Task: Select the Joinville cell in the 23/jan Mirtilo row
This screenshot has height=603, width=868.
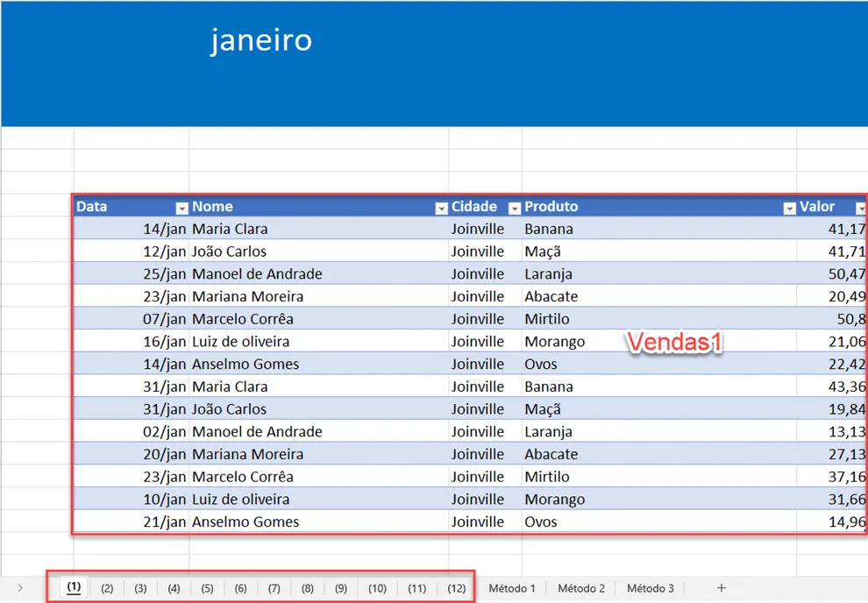Action: point(485,476)
